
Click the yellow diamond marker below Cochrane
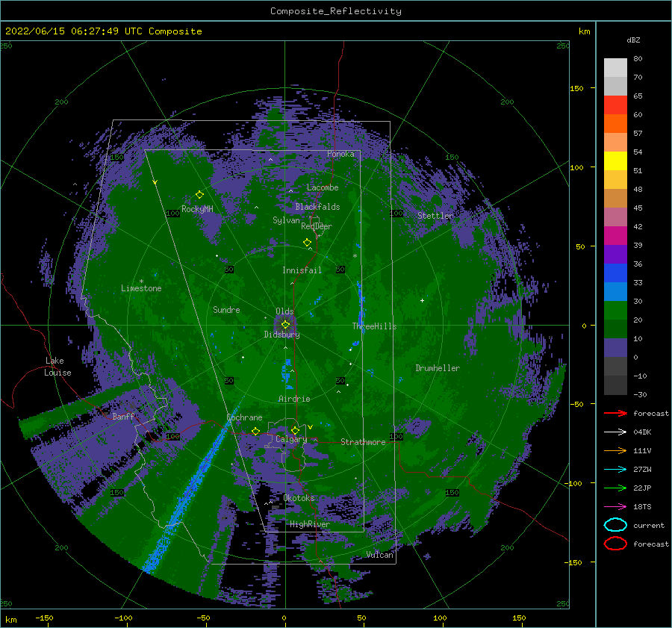pyautogui.click(x=256, y=431)
